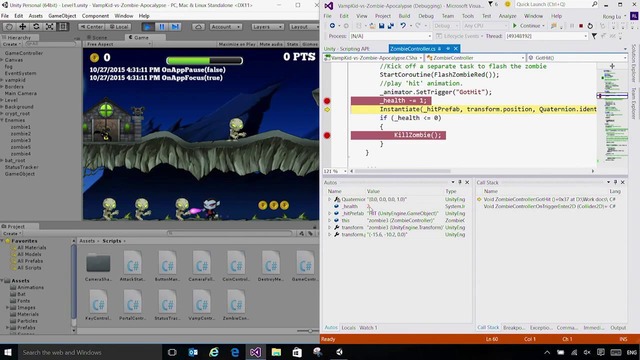
Task: Click Save icon in Visual Studio
Action: 381,26
